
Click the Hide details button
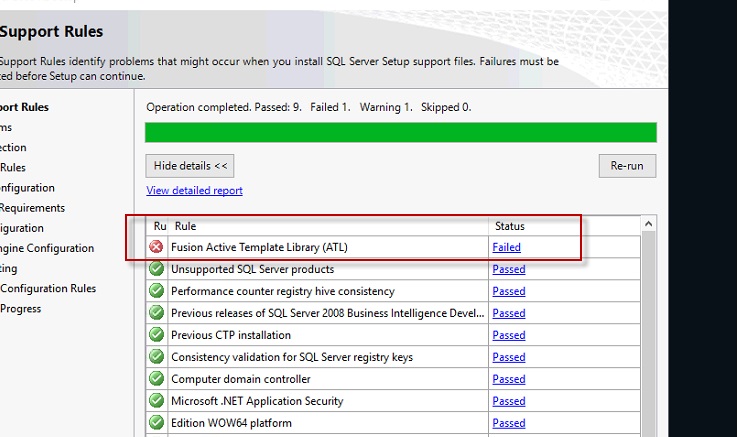tap(189, 166)
